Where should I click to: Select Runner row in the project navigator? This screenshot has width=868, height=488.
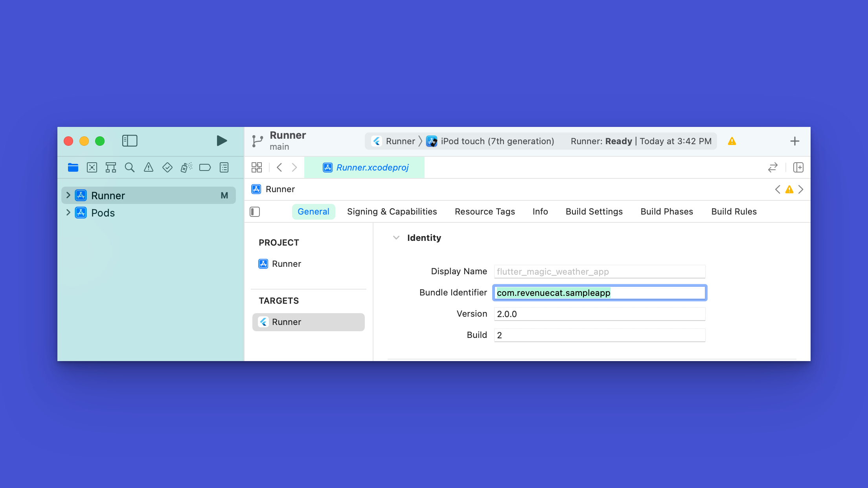tap(149, 195)
